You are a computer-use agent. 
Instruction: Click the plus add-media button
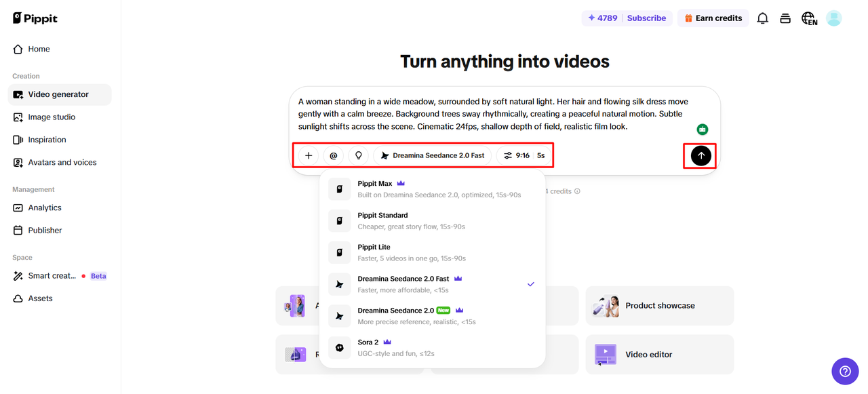point(309,155)
